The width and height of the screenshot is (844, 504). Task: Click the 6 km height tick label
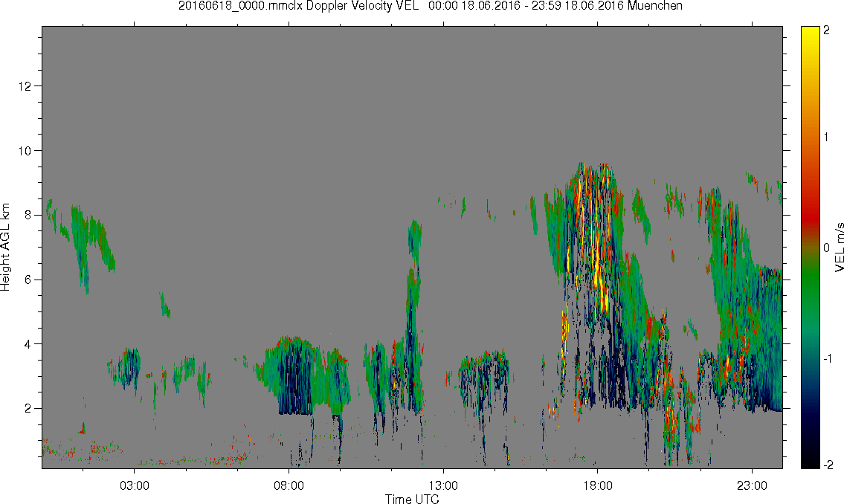click(x=28, y=280)
